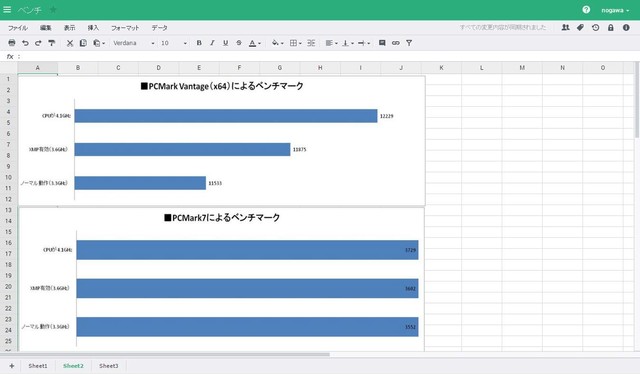Click the cell borders icon
The height and width of the screenshot is (374, 640).
coord(293,43)
